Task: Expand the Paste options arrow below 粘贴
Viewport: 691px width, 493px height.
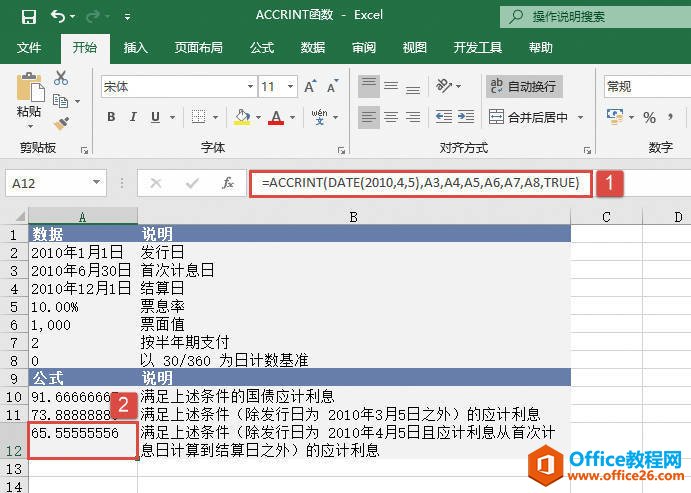Action: tap(30, 126)
